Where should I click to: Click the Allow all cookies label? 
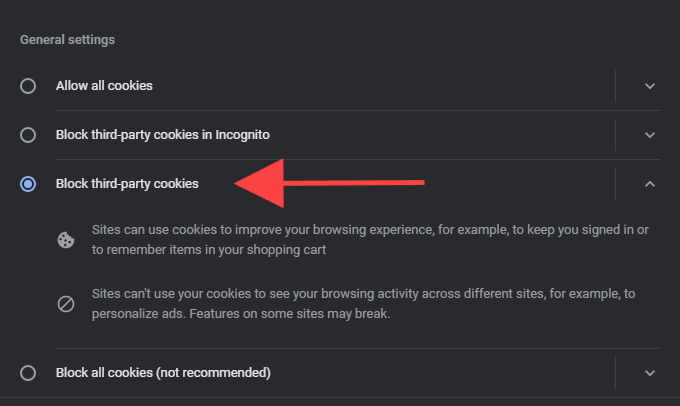click(104, 86)
